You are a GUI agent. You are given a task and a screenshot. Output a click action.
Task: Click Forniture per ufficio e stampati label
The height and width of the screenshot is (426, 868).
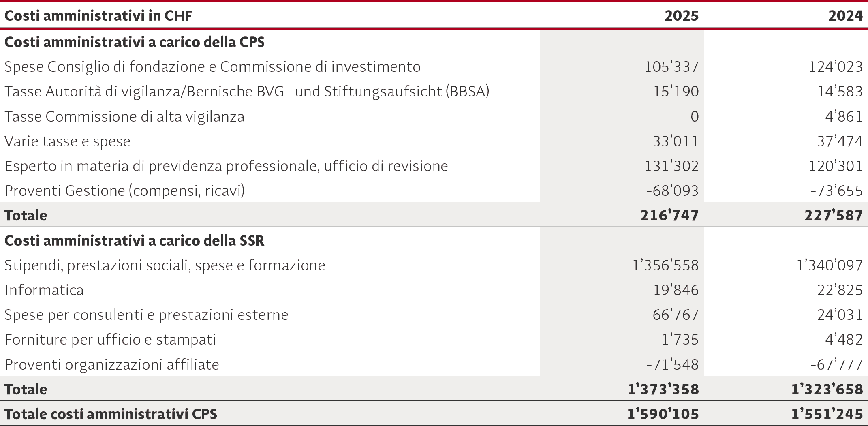(x=110, y=340)
